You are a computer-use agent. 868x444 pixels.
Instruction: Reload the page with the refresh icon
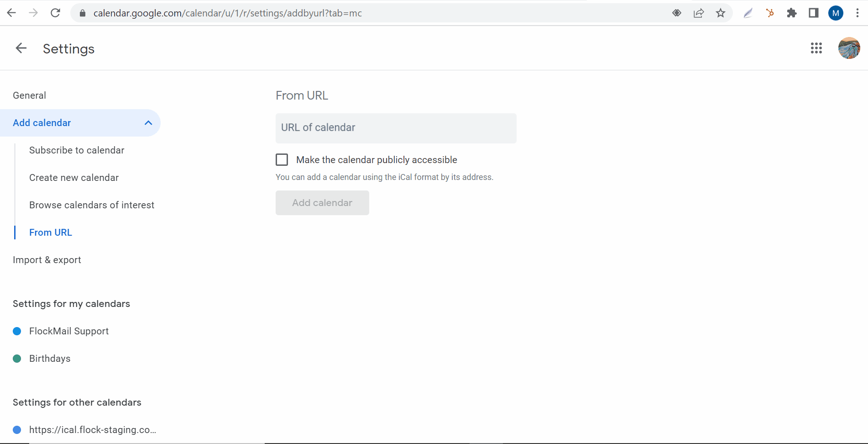click(x=55, y=13)
